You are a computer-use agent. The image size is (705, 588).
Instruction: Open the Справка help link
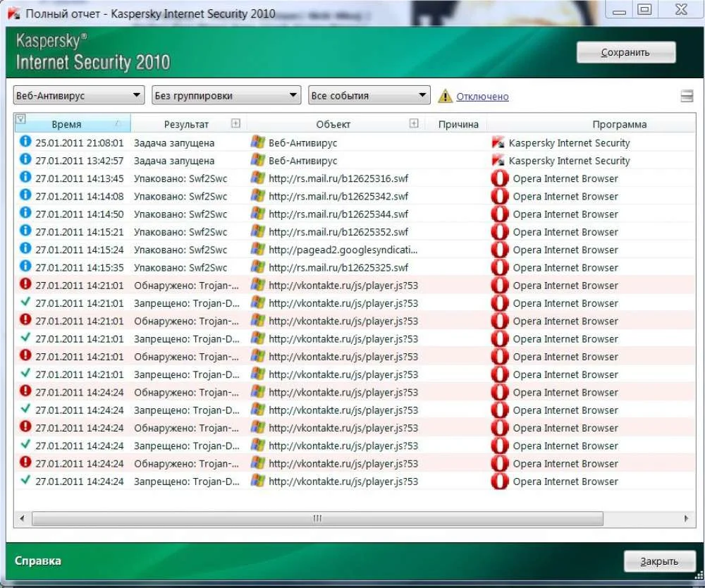[38, 561]
